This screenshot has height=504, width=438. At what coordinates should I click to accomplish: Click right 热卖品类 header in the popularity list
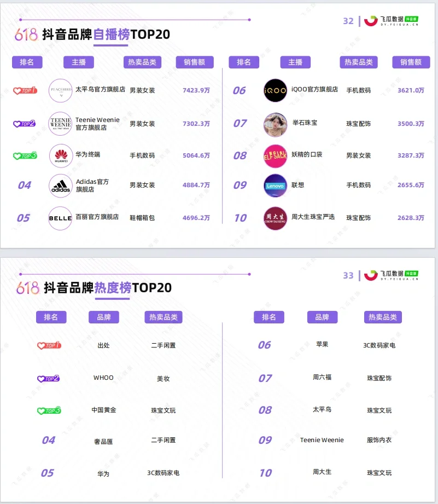(383, 317)
